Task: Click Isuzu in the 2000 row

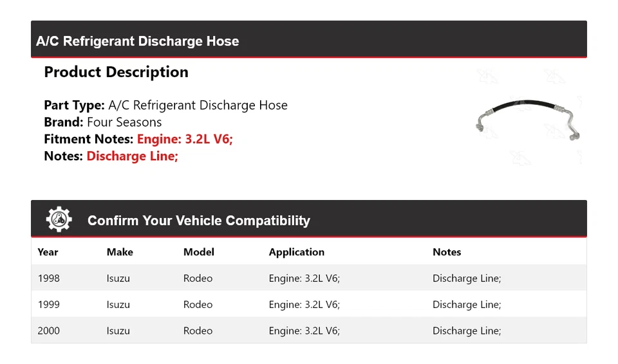Action: tap(118, 331)
